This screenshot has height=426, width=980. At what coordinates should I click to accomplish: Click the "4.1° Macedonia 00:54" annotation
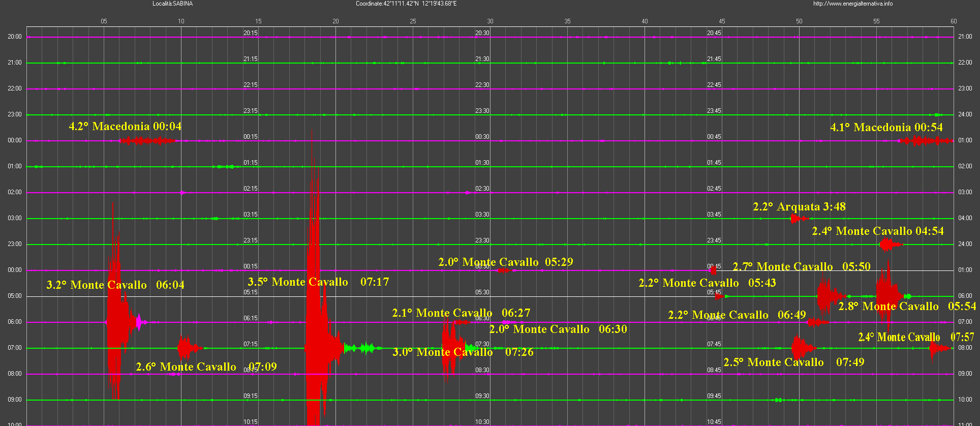[886, 127]
